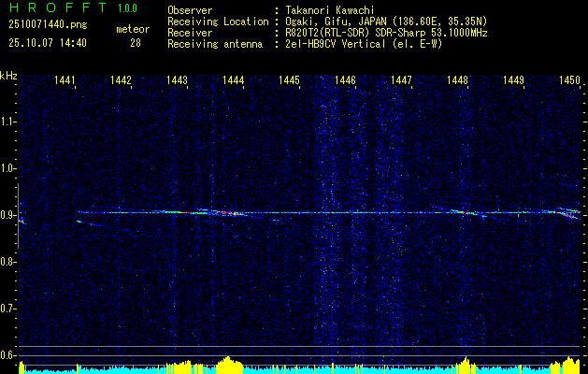The width and height of the screenshot is (588, 374).
Task: Click the 1443 time axis label
Action: tap(177, 80)
